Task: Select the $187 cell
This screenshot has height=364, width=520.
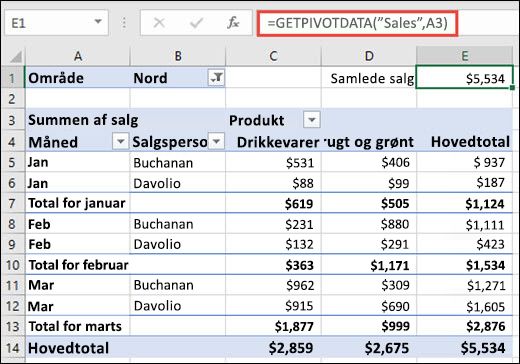Action: click(x=464, y=183)
